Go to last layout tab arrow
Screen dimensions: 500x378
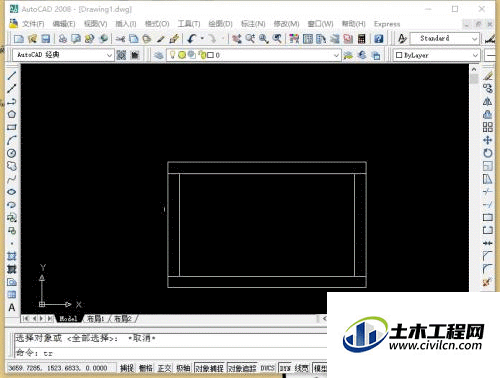click(x=49, y=319)
